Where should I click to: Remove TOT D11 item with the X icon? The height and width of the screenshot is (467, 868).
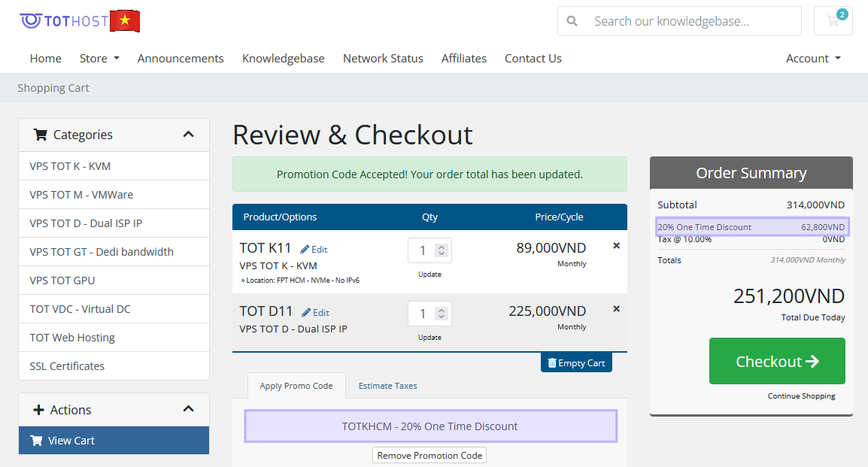617,309
